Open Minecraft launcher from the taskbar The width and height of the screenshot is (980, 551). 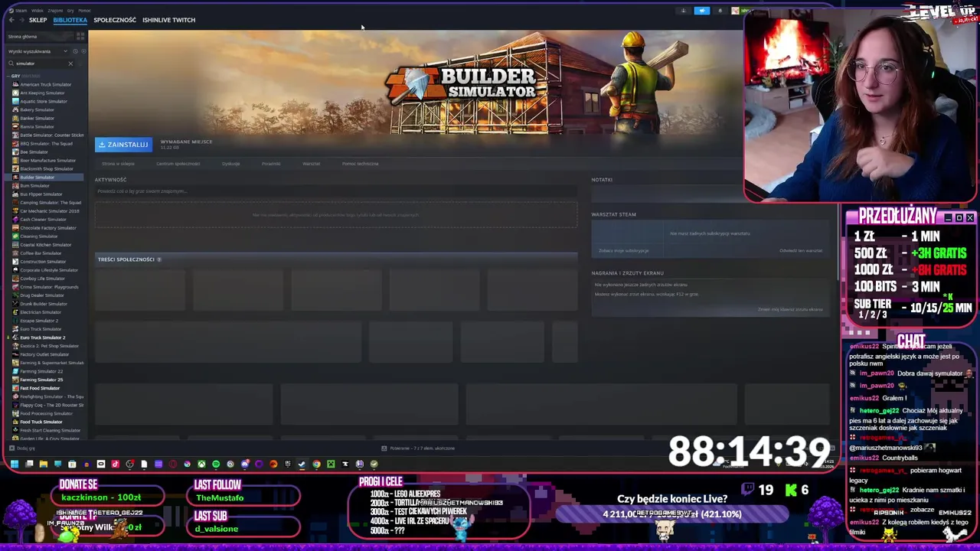(x=331, y=464)
